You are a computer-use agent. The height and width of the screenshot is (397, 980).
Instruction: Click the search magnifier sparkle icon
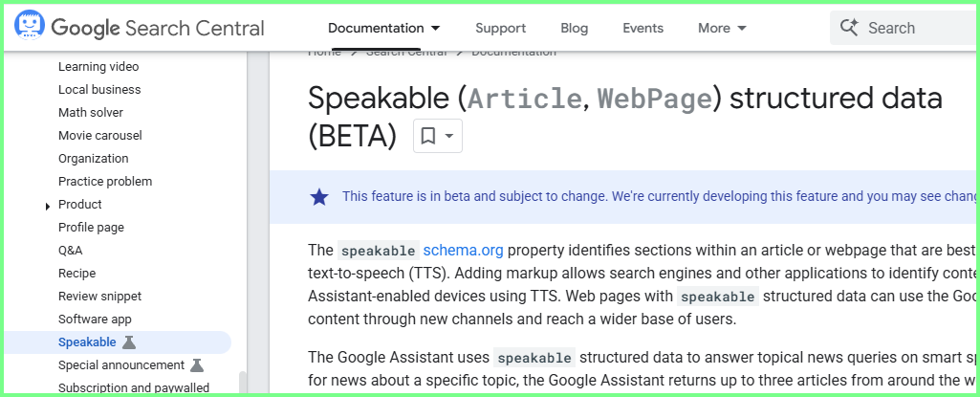coord(849,28)
